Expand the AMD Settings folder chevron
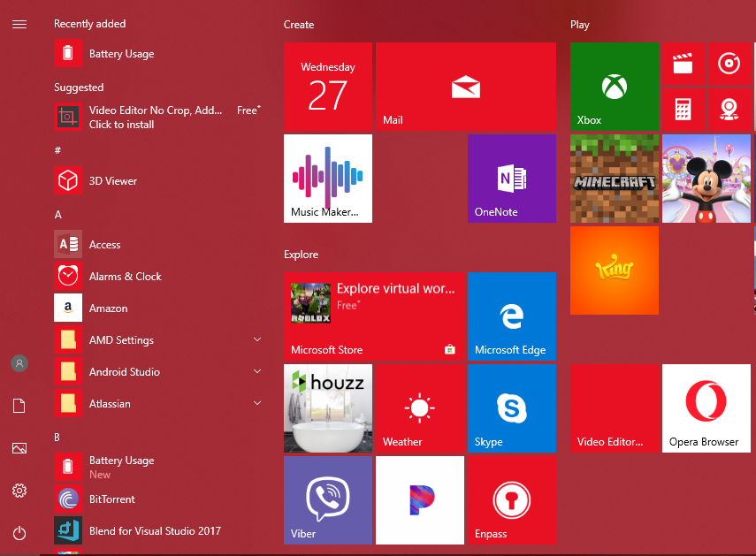This screenshot has width=756, height=556. (x=257, y=339)
